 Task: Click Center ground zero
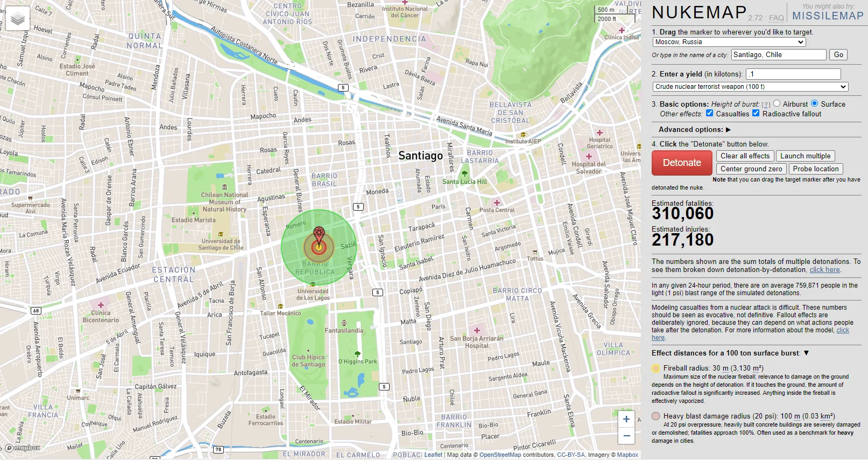coord(751,169)
